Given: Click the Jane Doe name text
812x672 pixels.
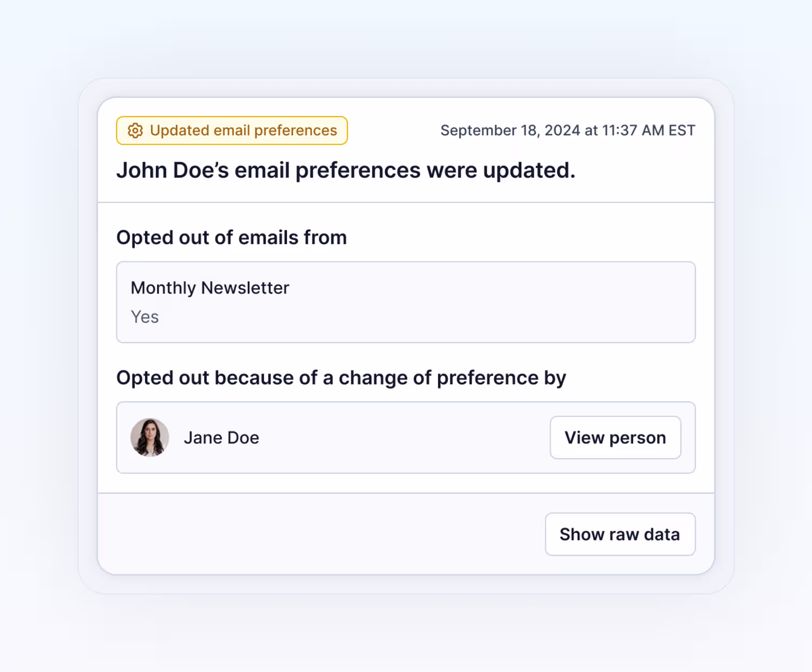Looking at the screenshot, I should pos(221,438).
